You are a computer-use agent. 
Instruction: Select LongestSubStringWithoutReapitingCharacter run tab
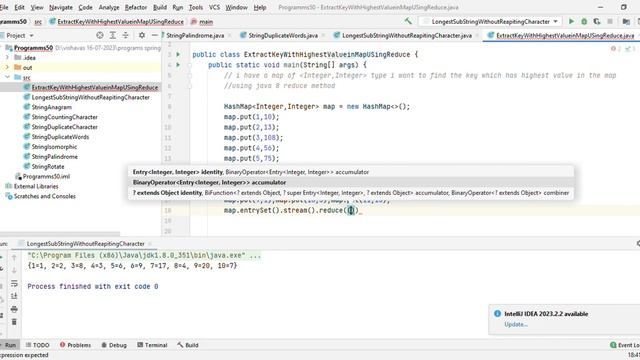85,244
